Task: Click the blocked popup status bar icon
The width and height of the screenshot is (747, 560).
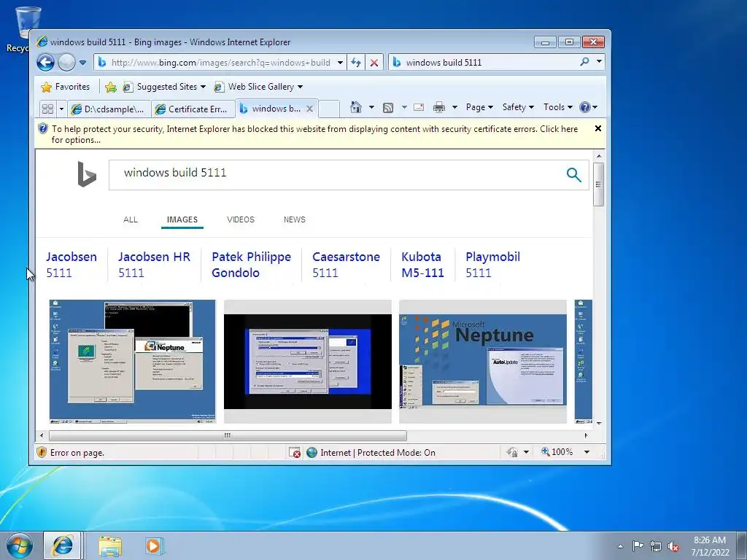Action: 295,452
